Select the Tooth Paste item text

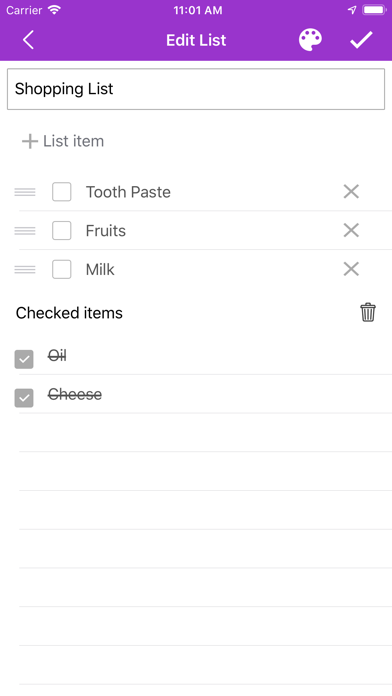tap(128, 192)
